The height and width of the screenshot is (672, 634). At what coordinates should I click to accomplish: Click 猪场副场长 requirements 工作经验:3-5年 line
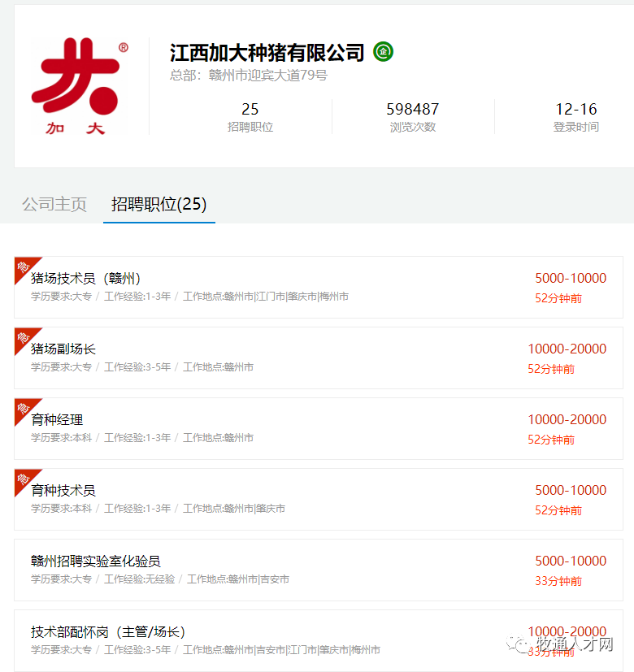coord(142,367)
